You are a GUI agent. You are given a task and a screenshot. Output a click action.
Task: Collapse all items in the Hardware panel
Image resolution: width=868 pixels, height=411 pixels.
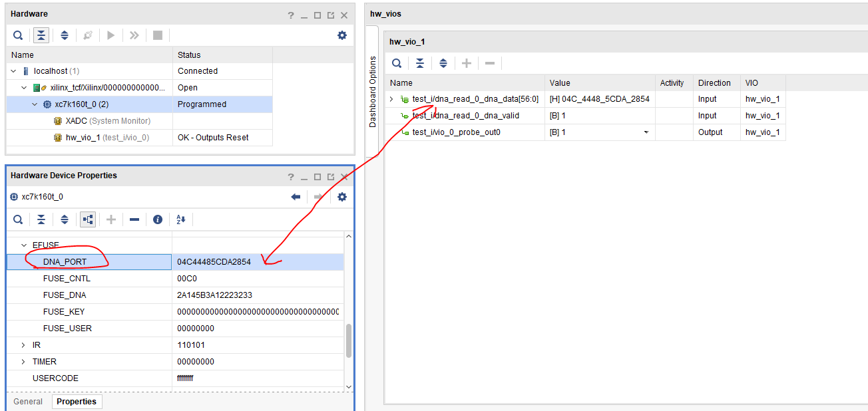point(41,35)
